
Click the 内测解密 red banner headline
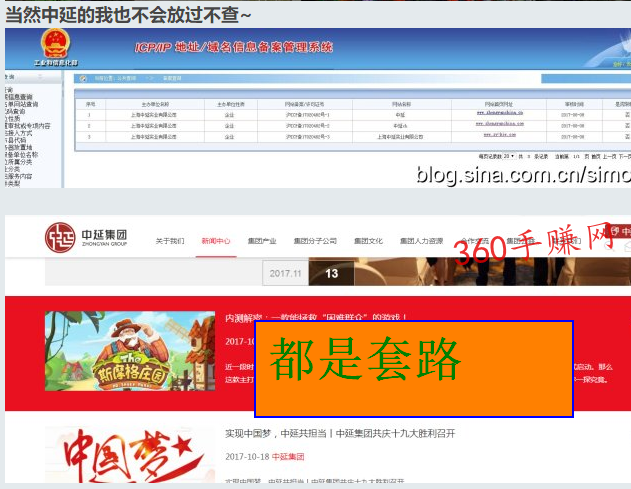pos(316,318)
